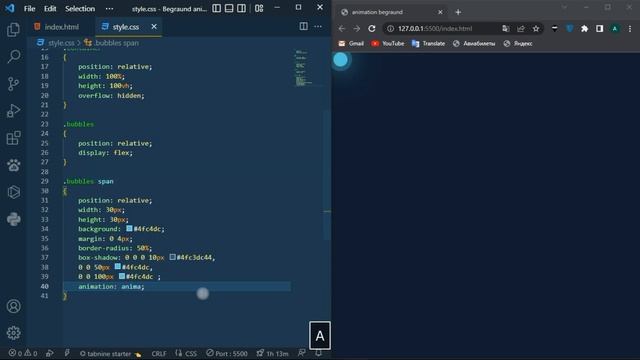This screenshot has width=640, height=360.
Task: Open Manage gear settings in VS Code
Action: [13, 333]
